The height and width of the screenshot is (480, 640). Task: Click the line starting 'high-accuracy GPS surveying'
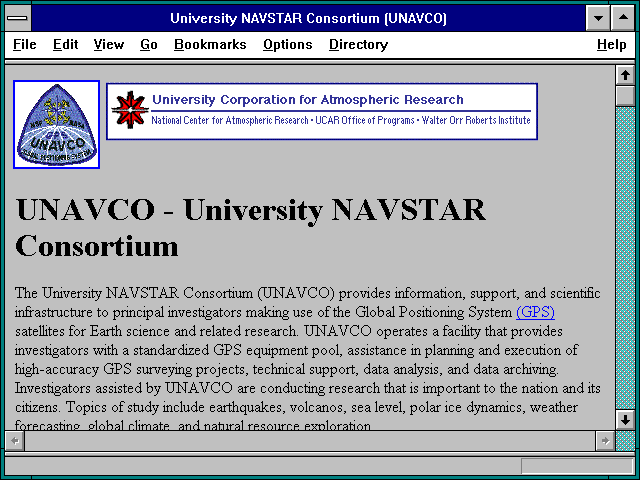287,369
